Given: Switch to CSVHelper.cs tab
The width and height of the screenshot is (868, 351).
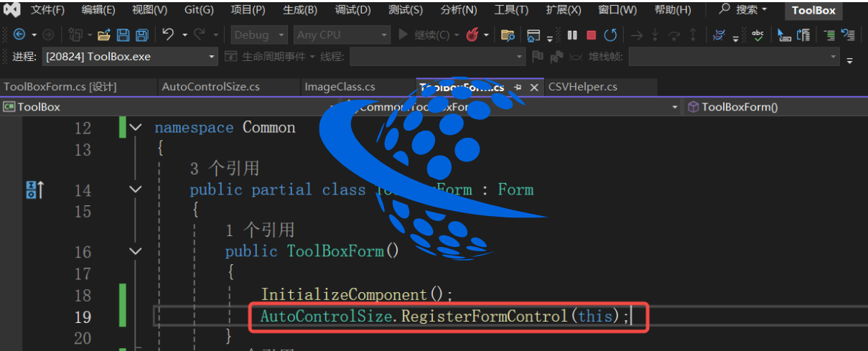Looking at the screenshot, I should (583, 87).
